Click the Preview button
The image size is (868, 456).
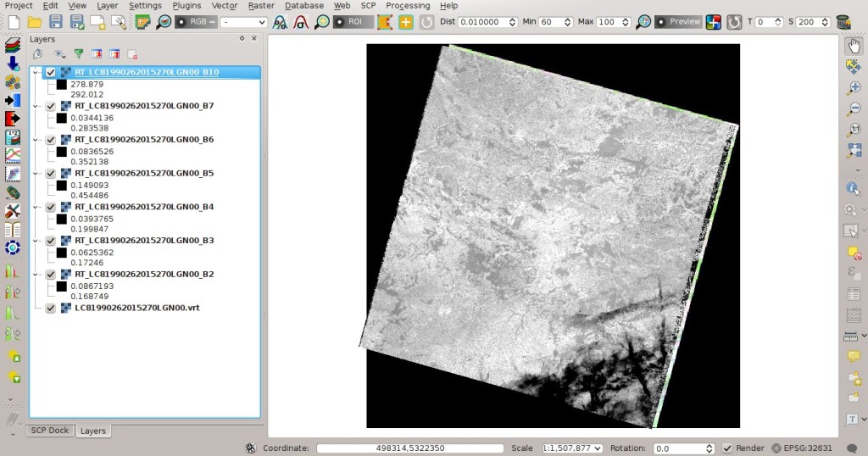[679, 22]
